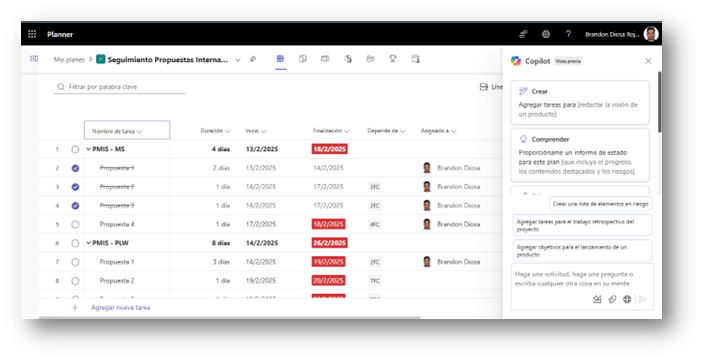Mark Propuesta 2 in PMIS - PLW complete

point(75,281)
